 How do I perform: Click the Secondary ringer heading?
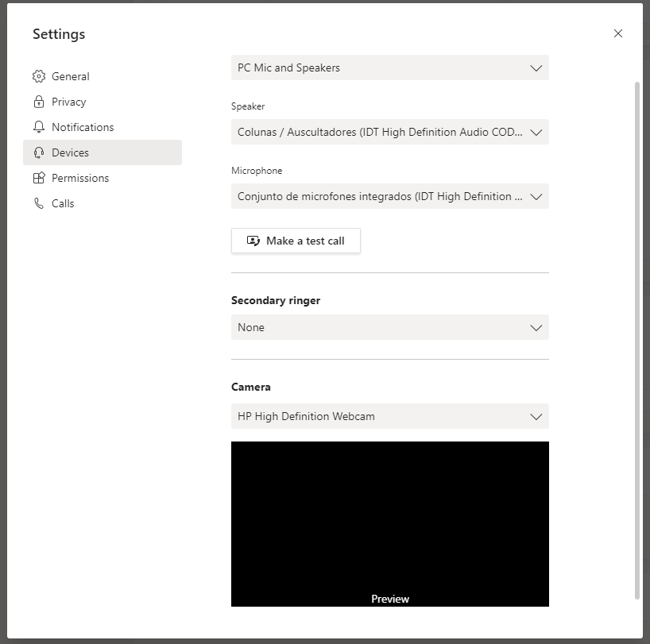(x=276, y=301)
